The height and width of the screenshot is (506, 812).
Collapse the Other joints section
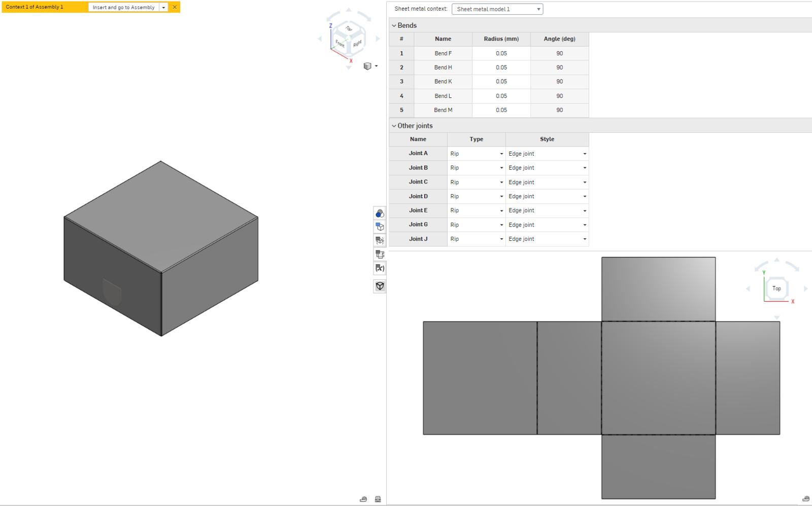pos(394,126)
